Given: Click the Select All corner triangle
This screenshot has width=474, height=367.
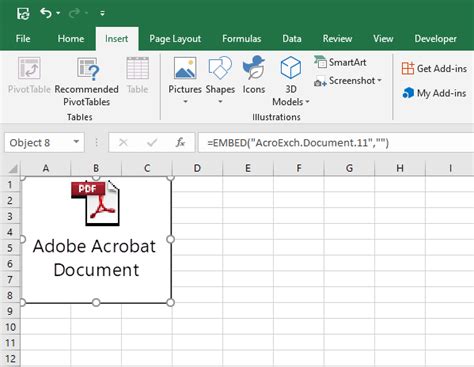Looking at the screenshot, I should pyautogui.click(x=13, y=169).
